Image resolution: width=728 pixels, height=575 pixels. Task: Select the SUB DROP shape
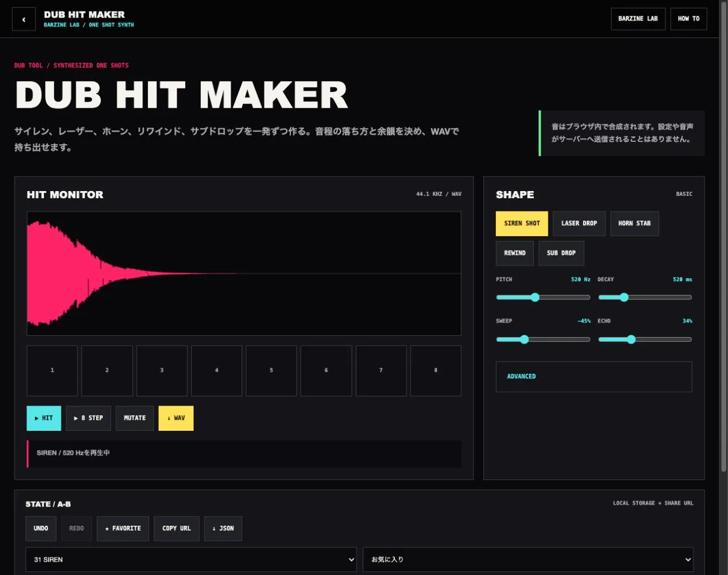[x=561, y=253]
